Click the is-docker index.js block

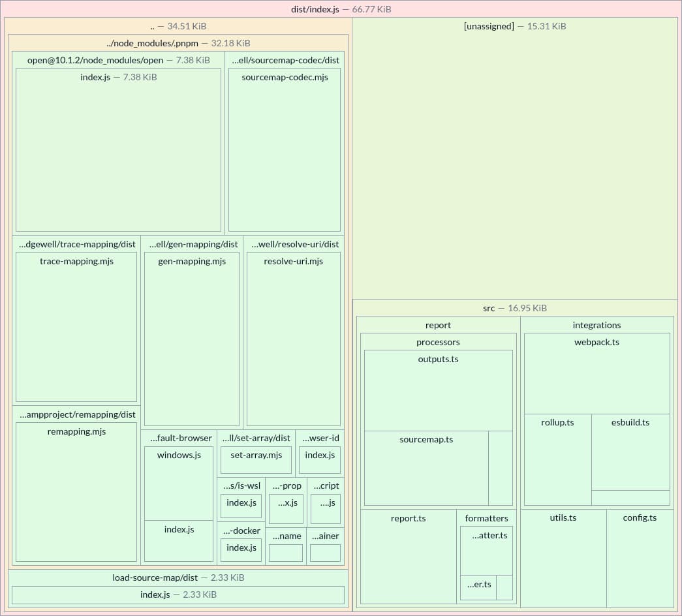click(241, 549)
